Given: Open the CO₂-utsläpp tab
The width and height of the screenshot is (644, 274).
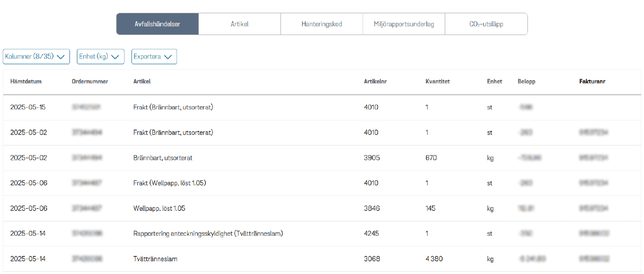Looking at the screenshot, I should (486, 24).
